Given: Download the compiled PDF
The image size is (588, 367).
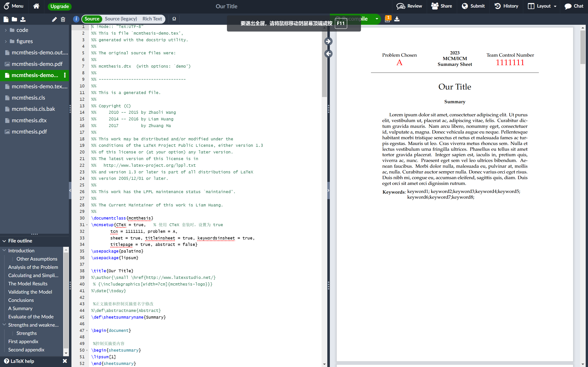Looking at the screenshot, I should click(x=397, y=19).
